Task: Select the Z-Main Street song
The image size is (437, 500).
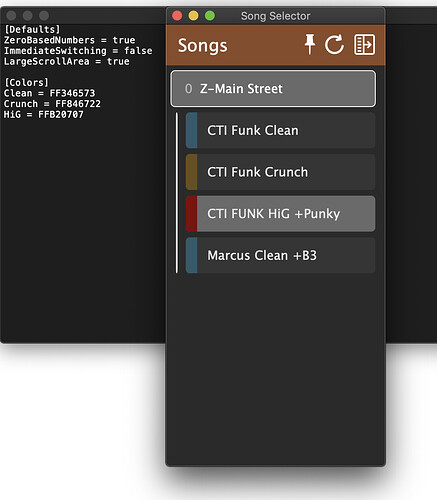Action: [273, 89]
